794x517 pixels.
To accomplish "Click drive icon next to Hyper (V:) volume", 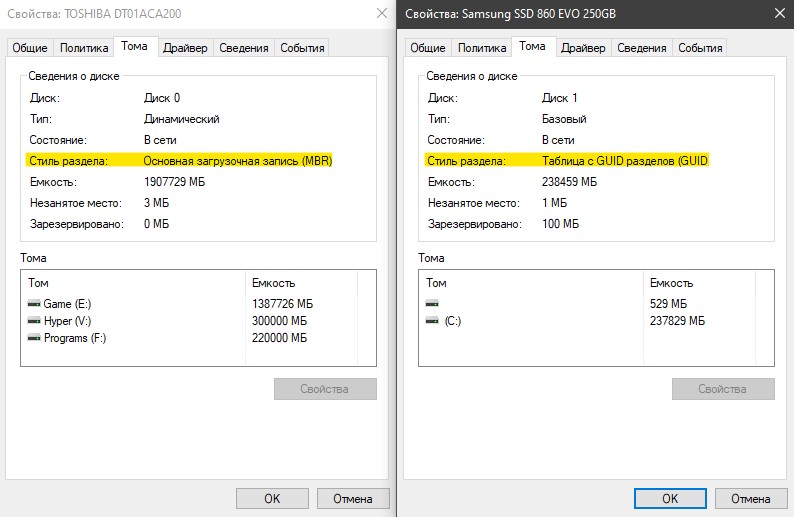I will pos(34,321).
